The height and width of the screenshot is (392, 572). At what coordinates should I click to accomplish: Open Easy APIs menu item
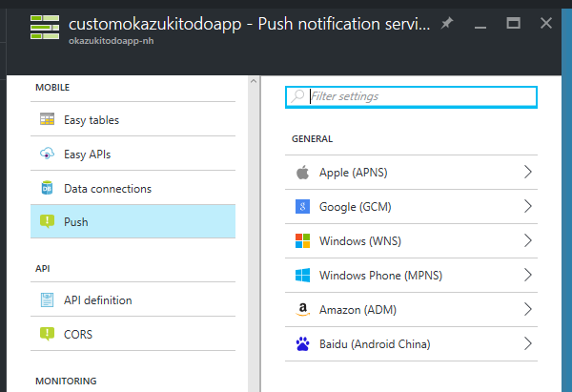click(133, 154)
